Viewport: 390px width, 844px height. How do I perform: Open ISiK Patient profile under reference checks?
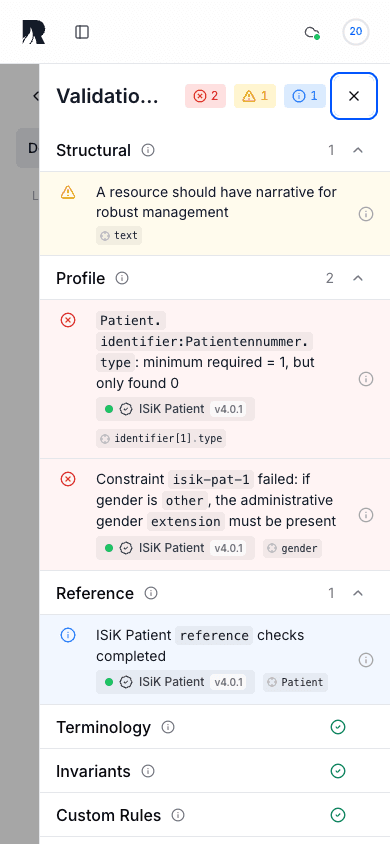pyautogui.click(x=175, y=682)
